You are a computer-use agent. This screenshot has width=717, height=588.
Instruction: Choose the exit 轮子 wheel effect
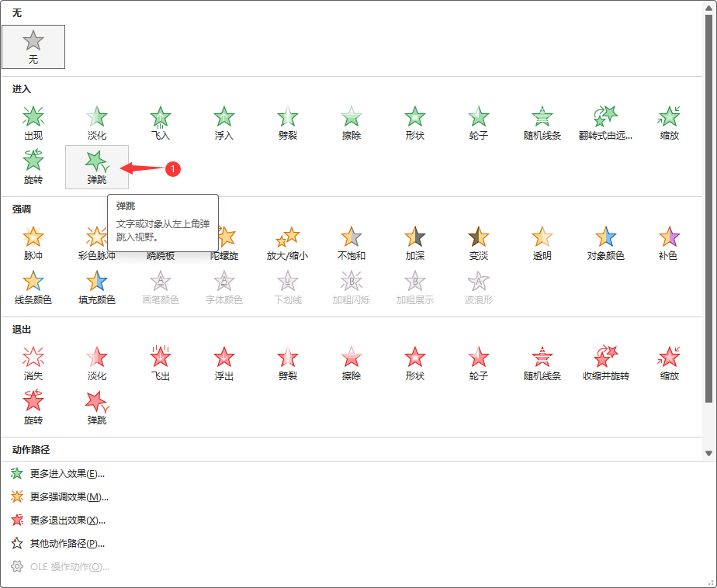point(478,364)
